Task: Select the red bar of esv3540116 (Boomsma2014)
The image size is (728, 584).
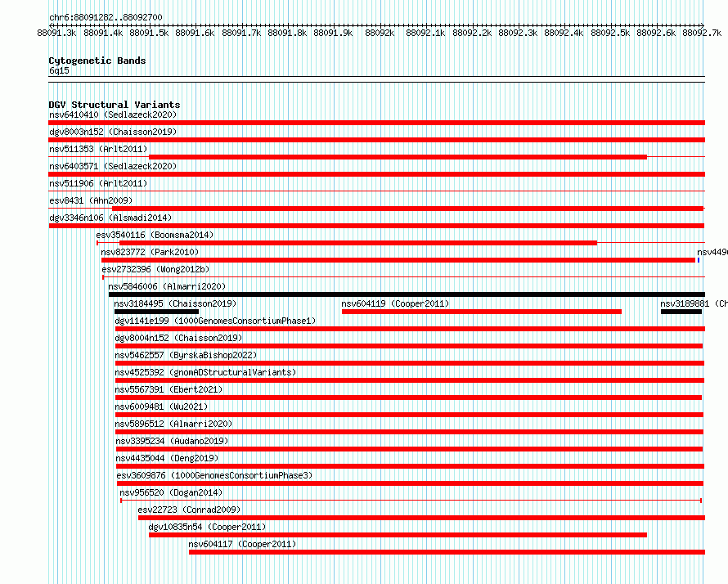Action: (358, 243)
